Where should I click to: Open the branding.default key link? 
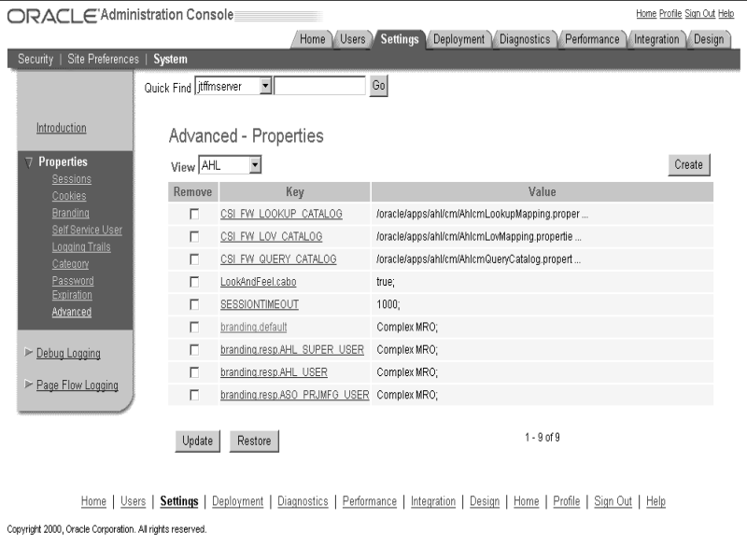[253, 328]
